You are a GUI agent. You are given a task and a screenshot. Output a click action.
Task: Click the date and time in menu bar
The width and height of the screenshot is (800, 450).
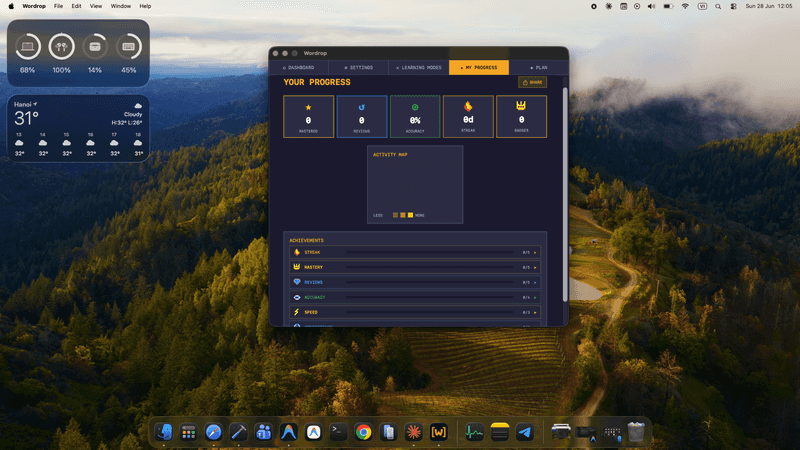[x=768, y=6]
